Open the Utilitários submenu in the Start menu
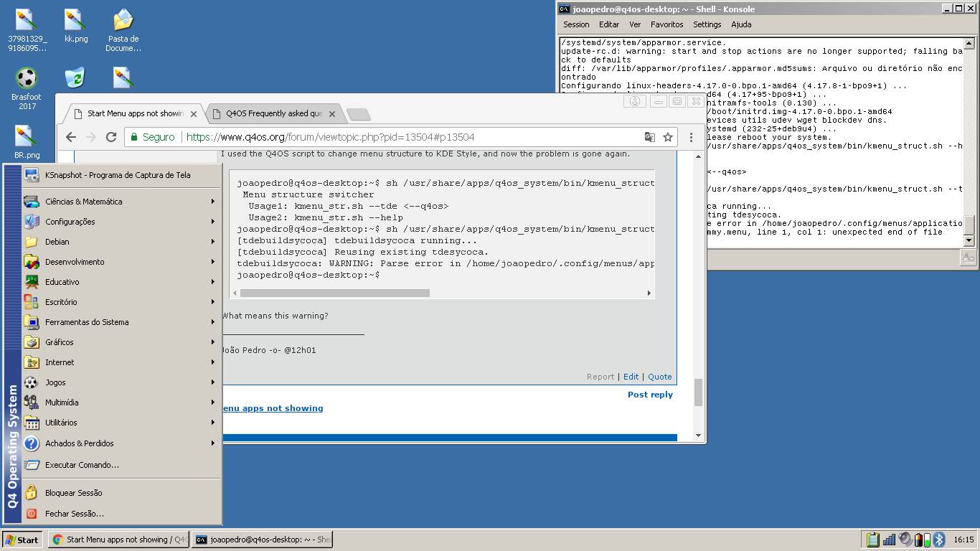This screenshot has height=551, width=980. tap(121, 423)
